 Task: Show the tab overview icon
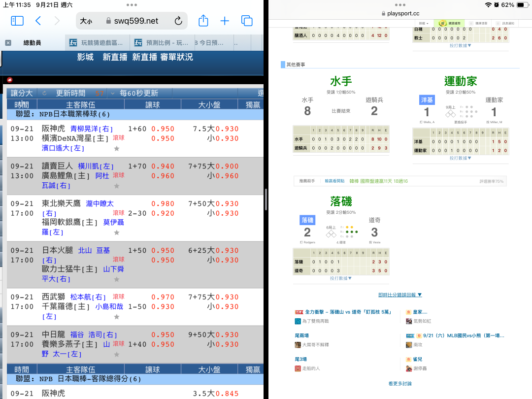pyautogui.click(x=247, y=21)
